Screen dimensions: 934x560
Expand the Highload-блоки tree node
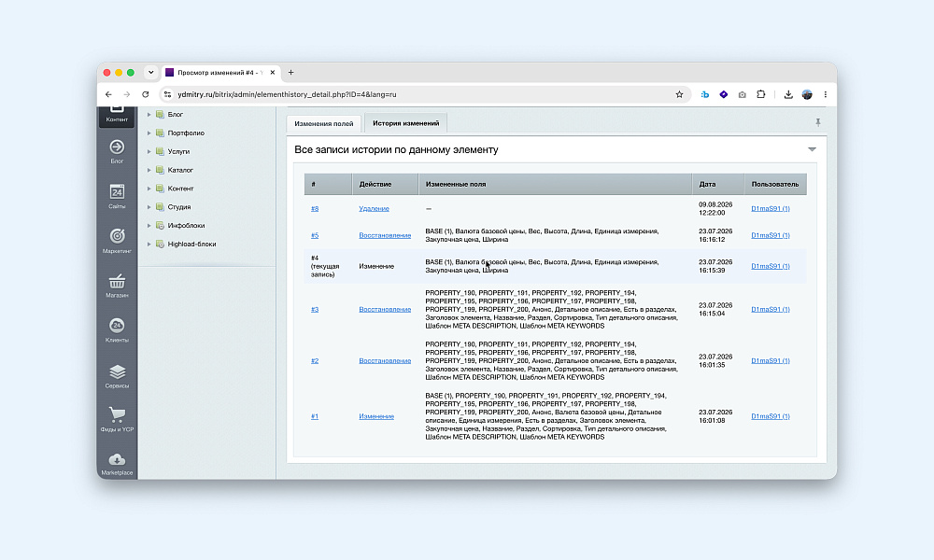149,244
